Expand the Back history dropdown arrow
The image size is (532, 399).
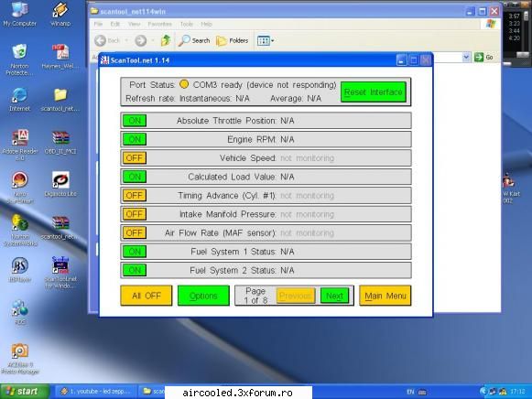[x=126, y=40]
